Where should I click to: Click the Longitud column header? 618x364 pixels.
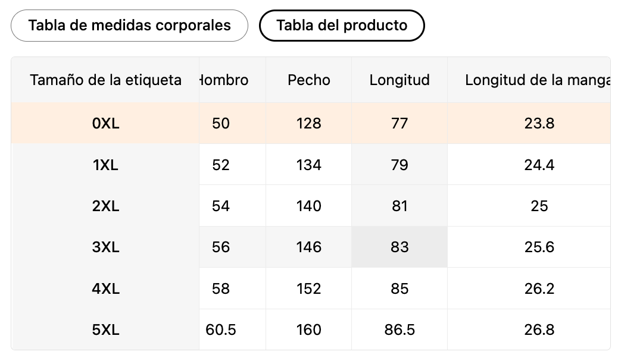coord(399,80)
